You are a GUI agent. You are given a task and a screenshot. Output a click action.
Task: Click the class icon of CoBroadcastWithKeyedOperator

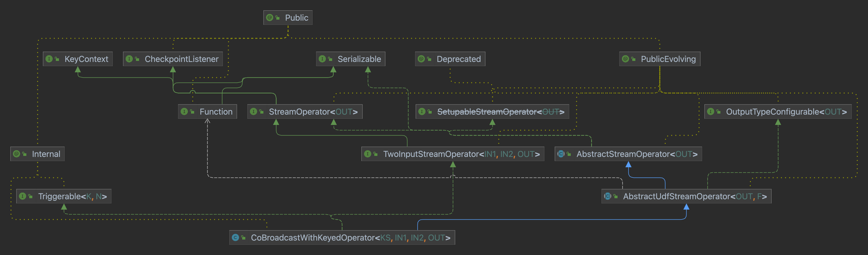coord(235,237)
